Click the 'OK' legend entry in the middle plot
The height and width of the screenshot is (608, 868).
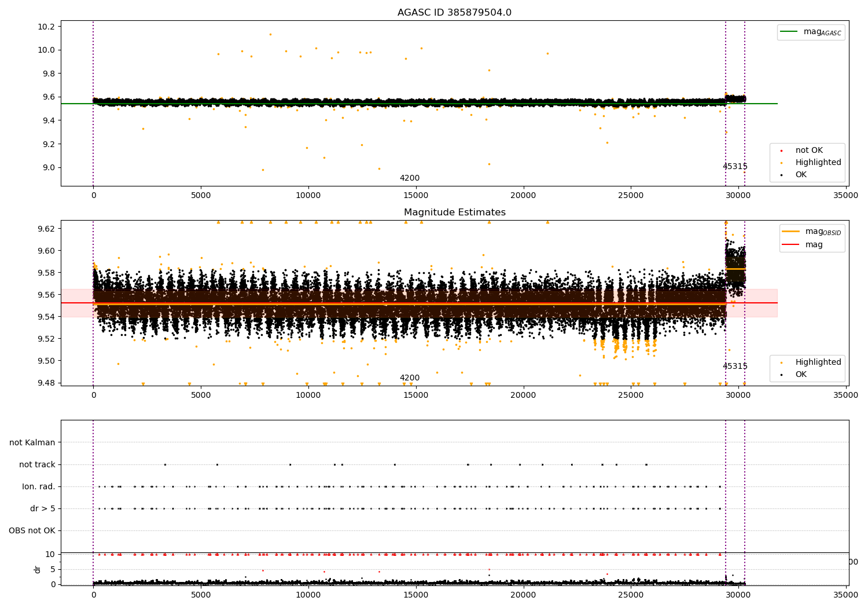[794, 375]
